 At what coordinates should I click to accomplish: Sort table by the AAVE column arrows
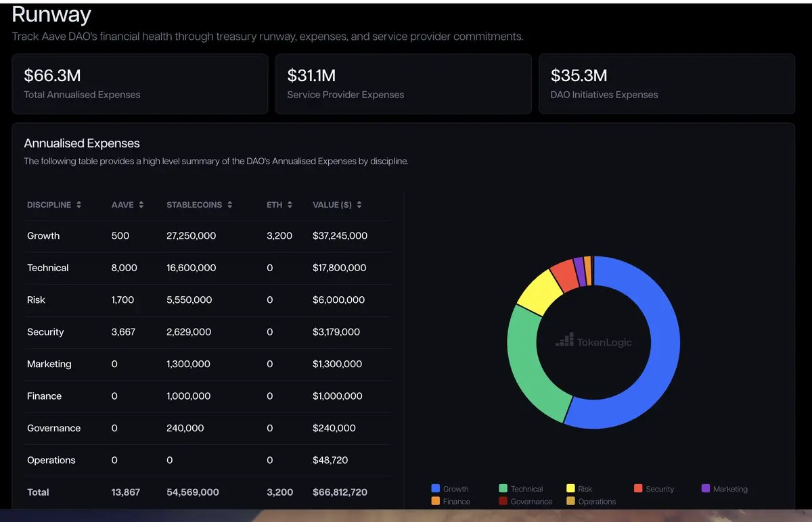click(141, 205)
